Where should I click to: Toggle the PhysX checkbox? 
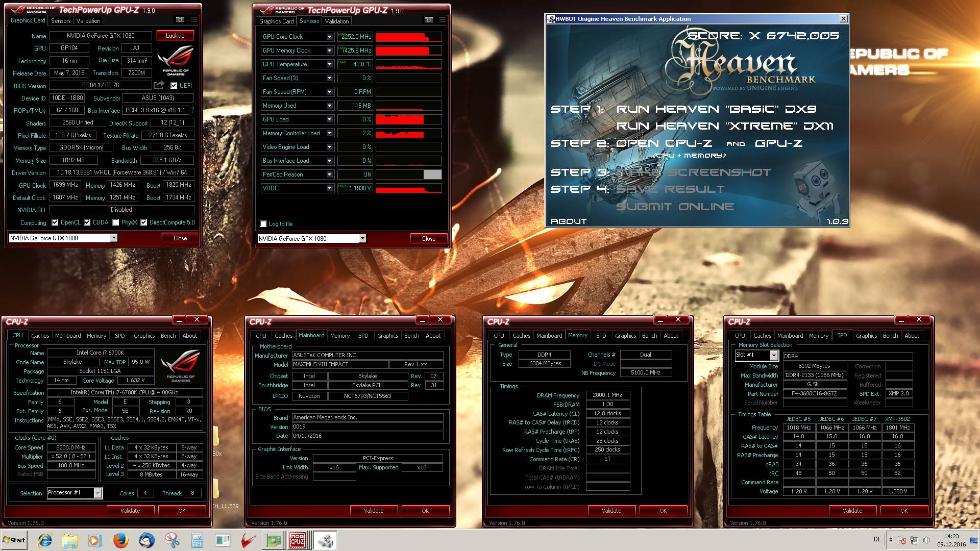click(x=116, y=222)
